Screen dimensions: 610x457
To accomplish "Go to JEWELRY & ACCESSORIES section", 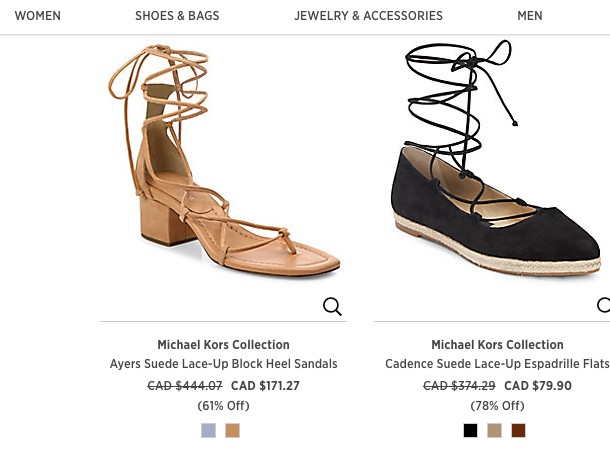I will click(x=368, y=16).
